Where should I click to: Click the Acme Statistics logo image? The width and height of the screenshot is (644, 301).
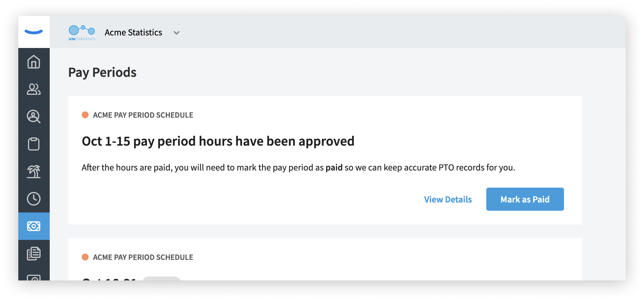point(82,33)
